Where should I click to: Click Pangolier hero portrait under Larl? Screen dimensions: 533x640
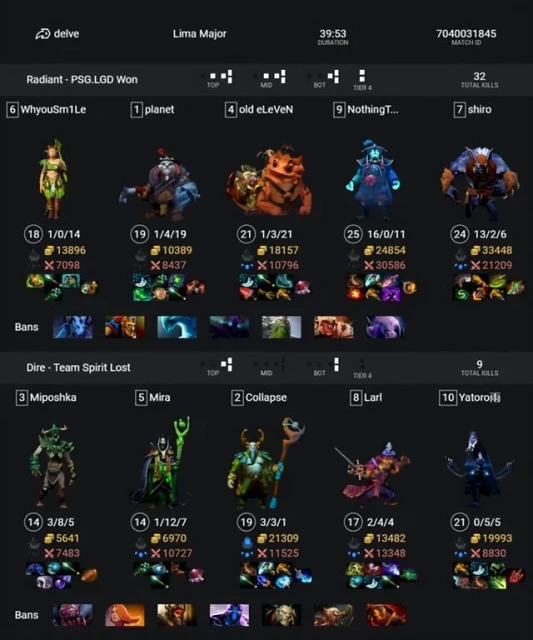point(372,473)
